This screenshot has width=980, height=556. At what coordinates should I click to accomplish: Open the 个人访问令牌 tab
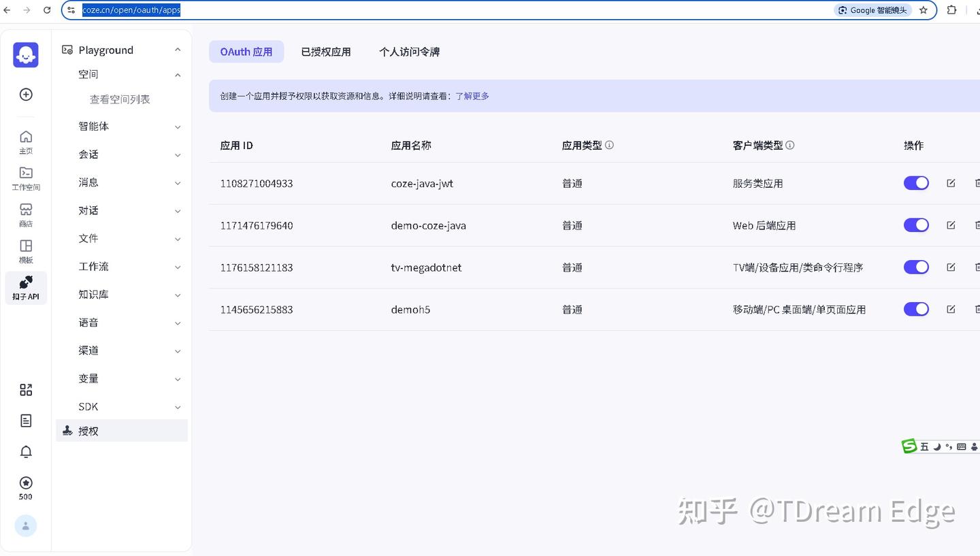click(408, 51)
